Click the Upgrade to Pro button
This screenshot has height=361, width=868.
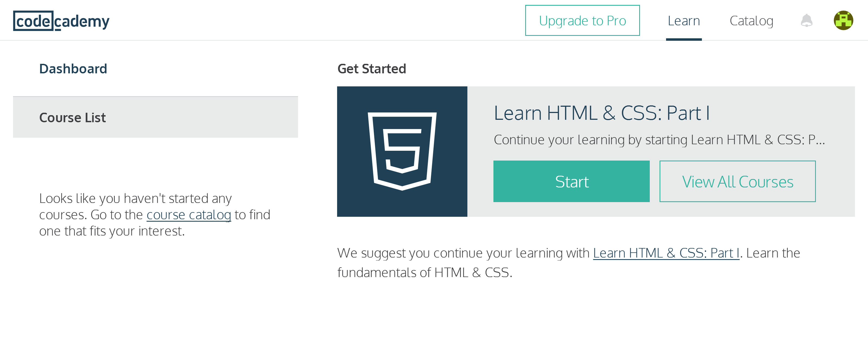coord(582,21)
